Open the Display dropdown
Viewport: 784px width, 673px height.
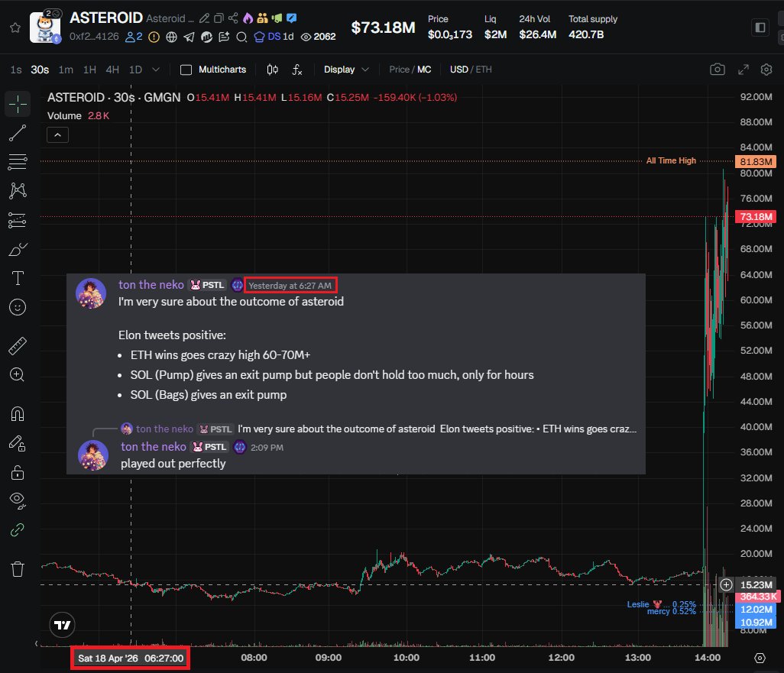(346, 70)
